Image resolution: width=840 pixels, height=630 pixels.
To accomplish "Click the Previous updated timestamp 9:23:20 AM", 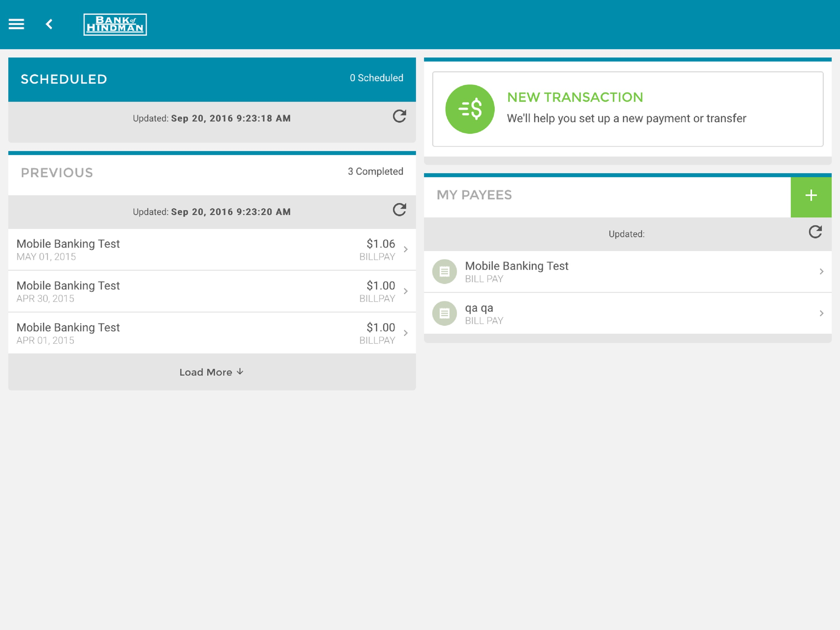I will [x=231, y=212].
